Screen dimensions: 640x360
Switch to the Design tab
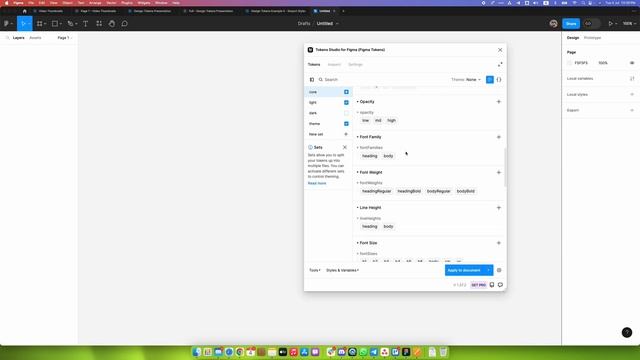573,38
